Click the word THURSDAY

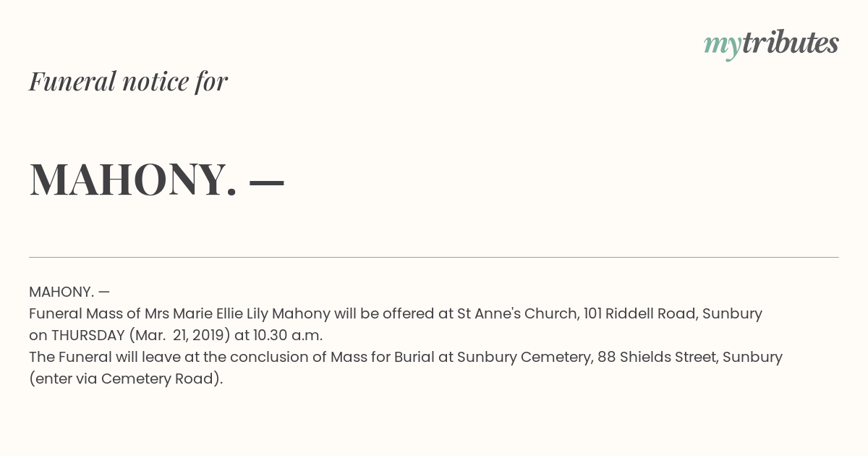coord(88,335)
